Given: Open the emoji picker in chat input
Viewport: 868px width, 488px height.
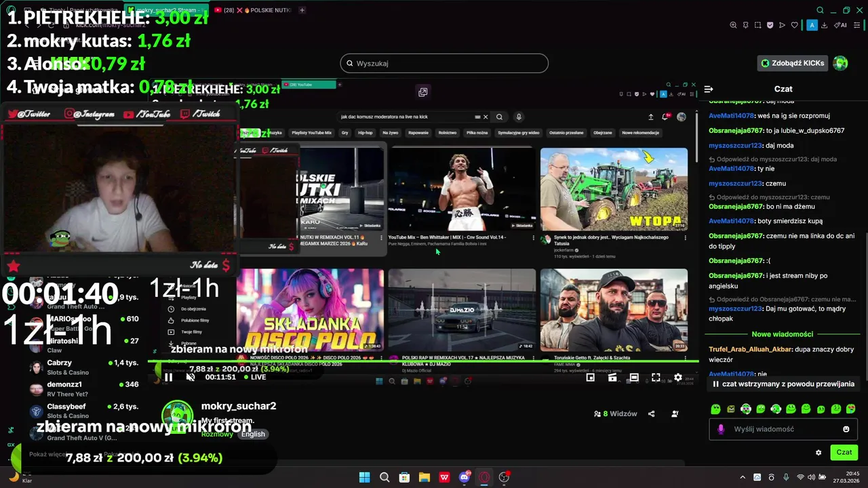Looking at the screenshot, I should [x=846, y=429].
